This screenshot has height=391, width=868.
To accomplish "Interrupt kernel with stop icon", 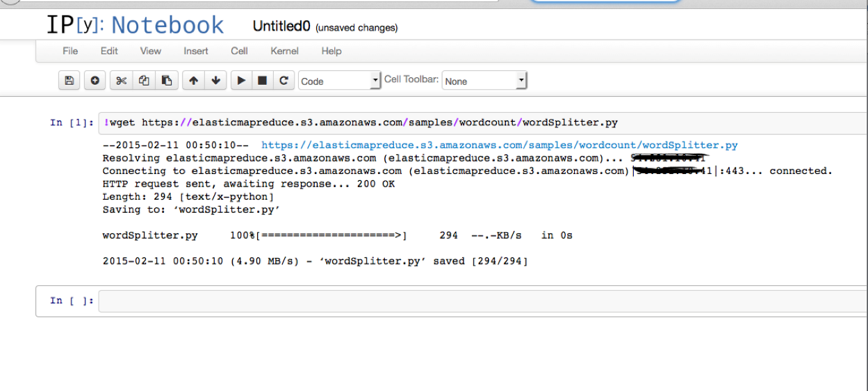I will 262,81.
